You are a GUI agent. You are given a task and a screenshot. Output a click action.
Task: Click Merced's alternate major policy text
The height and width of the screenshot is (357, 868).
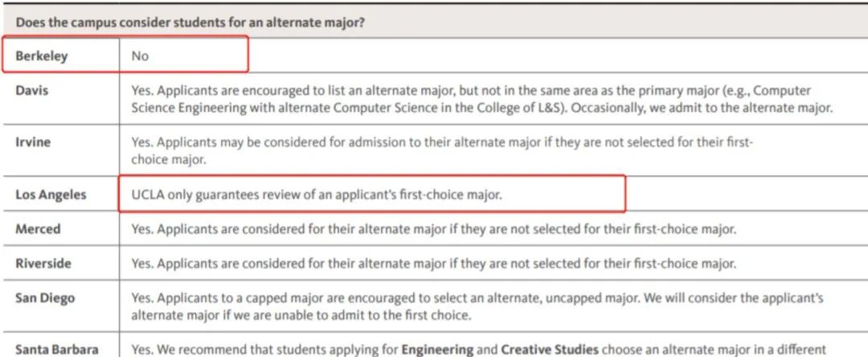pos(433,229)
